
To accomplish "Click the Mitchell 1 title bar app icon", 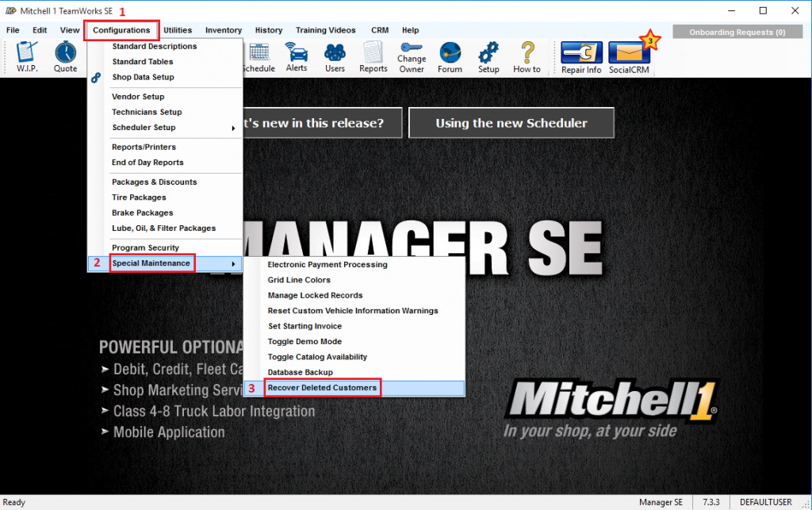I will [x=10, y=11].
